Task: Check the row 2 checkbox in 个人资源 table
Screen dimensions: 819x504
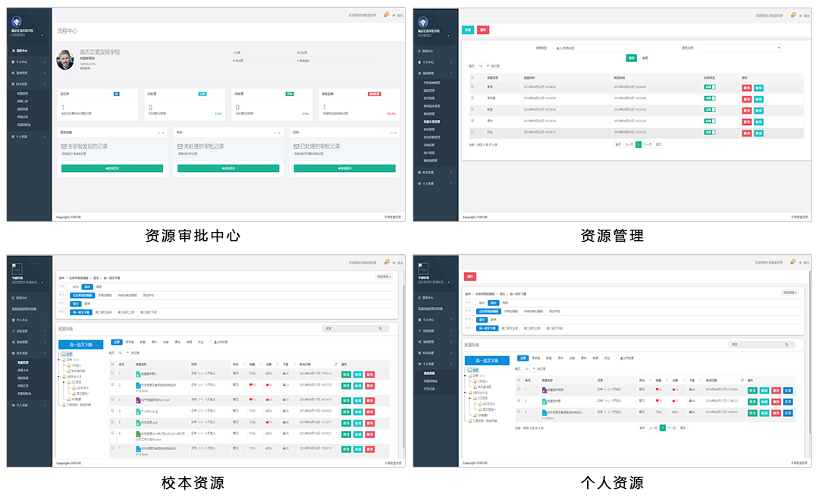Action: [519, 401]
